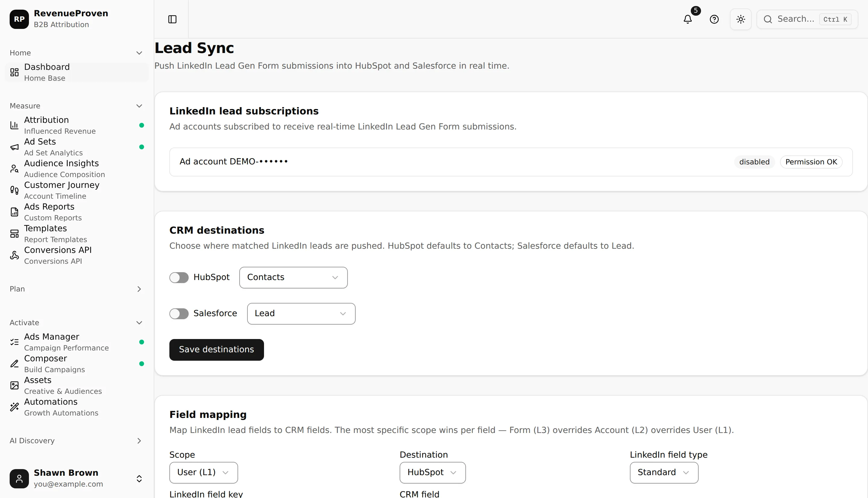Click the Automations magic wand icon
This screenshot has width=868, height=498.
[14, 407]
